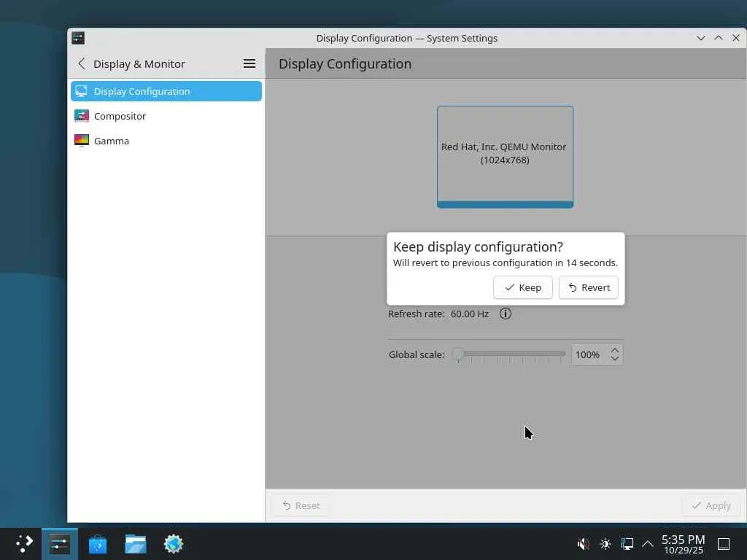Open the application launcher in taskbar
Screen dimensions: 747x560
24,543
